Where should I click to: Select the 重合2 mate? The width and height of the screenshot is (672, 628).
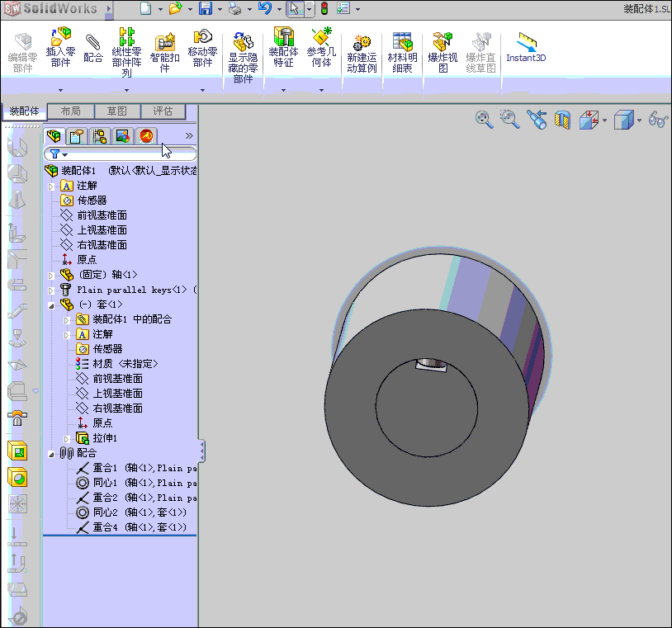coord(137,498)
